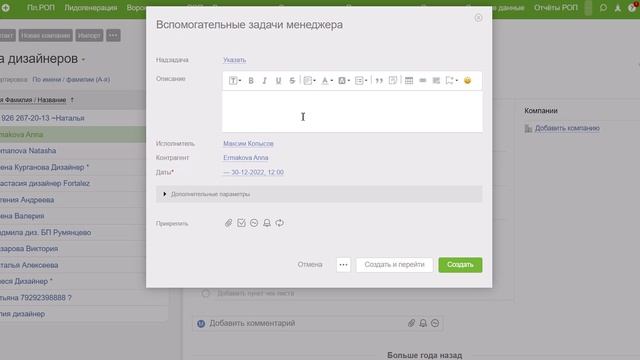Click inside the description text area
640x360 pixels.
352,111
